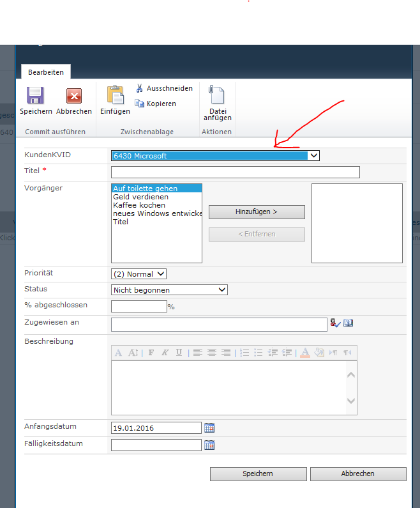The height and width of the screenshot is (508, 420).
Task: Toggle italic (K) in Beschreibung toolbar
Action: 165,353
